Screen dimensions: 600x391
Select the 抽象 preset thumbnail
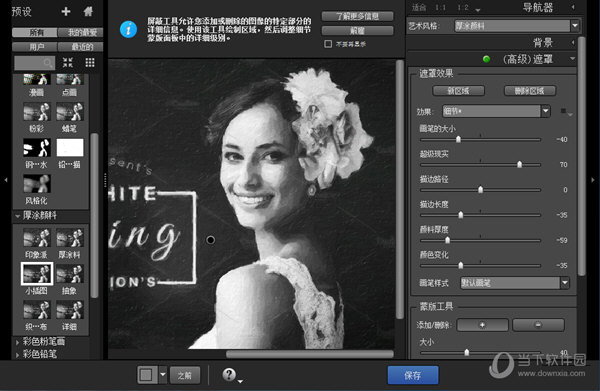coord(70,274)
